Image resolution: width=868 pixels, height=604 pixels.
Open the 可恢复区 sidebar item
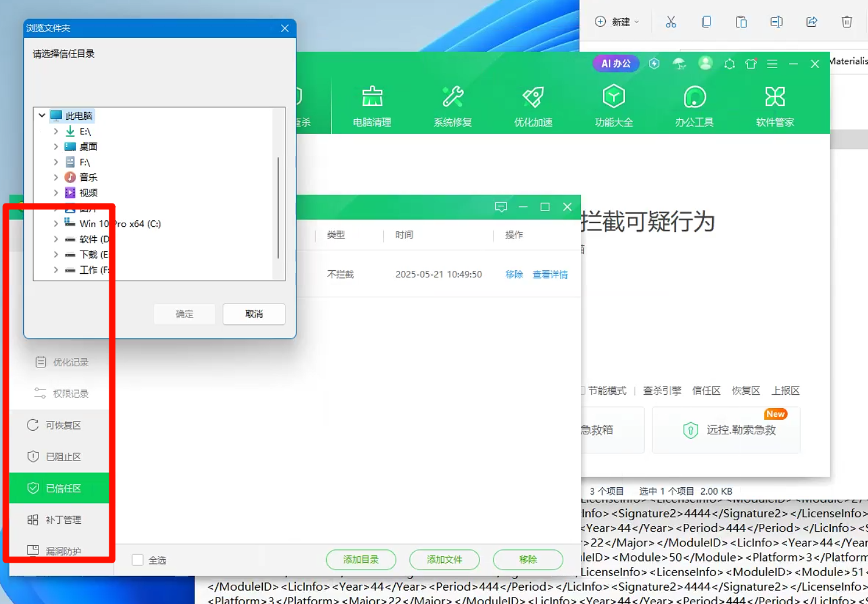click(59, 425)
